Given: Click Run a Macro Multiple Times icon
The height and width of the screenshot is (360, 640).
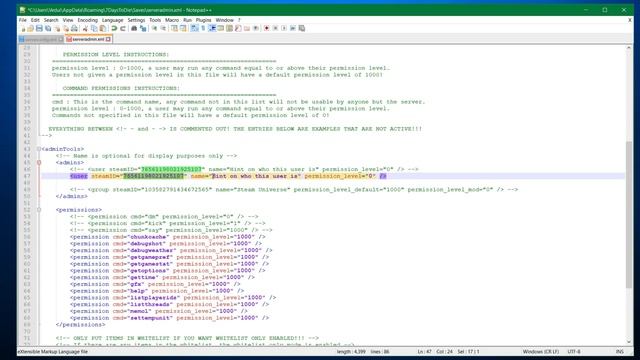Looking at the screenshot, I should coord(293,29).
